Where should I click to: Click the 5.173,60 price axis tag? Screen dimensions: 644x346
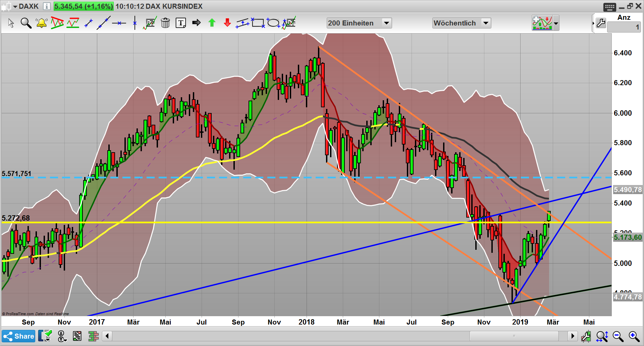click(628, 237)
